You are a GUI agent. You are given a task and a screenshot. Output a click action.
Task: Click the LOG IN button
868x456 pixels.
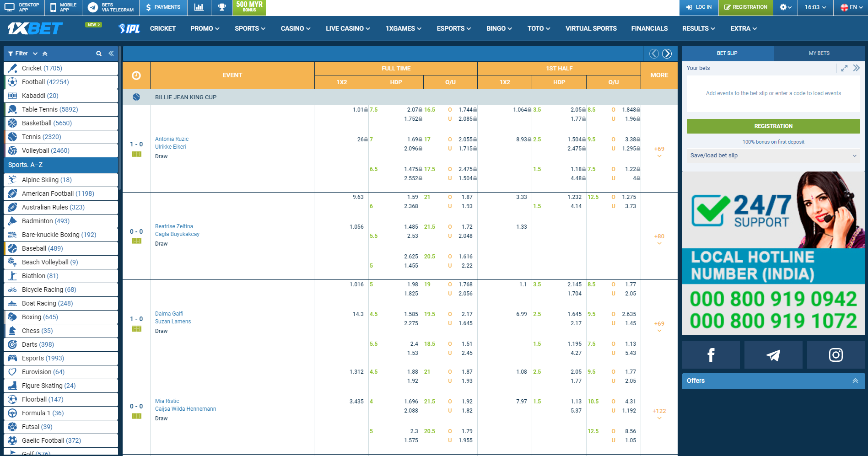click(699, 7)
